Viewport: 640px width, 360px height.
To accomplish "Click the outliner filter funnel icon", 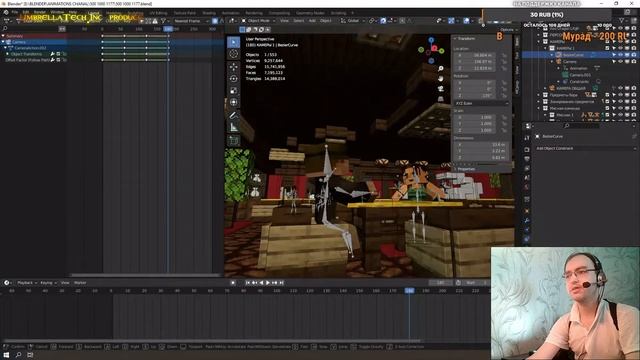I will pos(622,20).
